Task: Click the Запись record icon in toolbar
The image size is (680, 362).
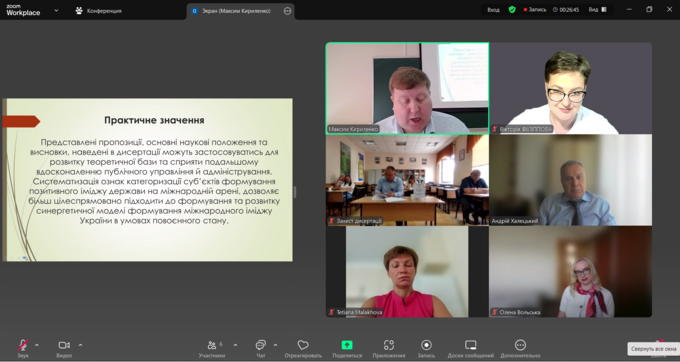Action: (x=426, y=345)
